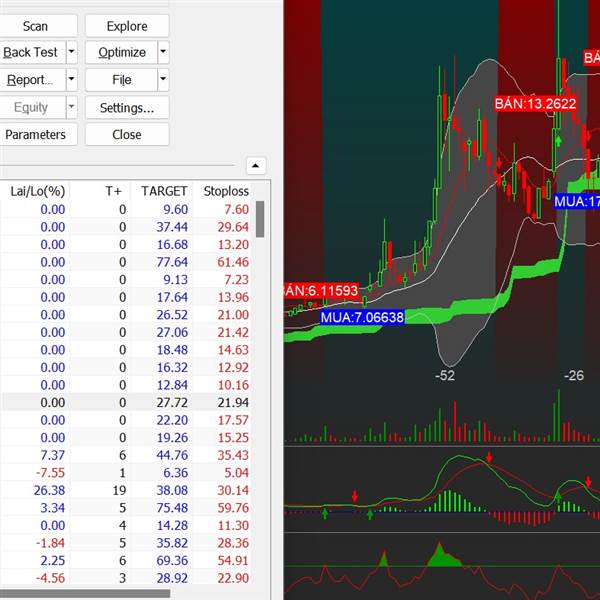Click TARGET value 12.84

tap(172, 385)
